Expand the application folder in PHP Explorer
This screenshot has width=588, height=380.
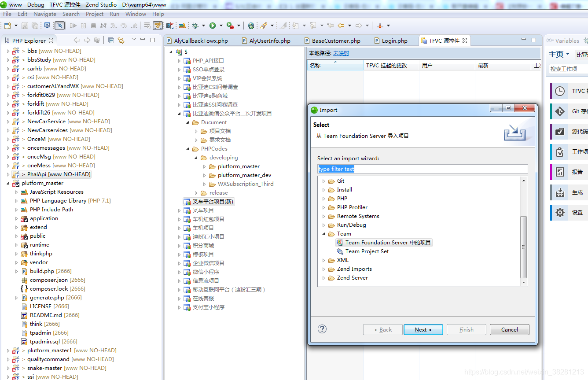click(x=17, y=218)
